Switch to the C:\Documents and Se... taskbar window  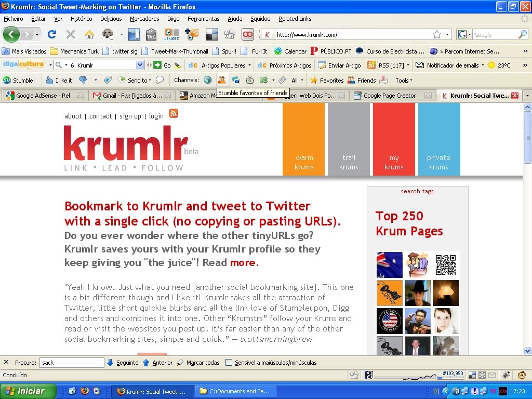[236, 391]
